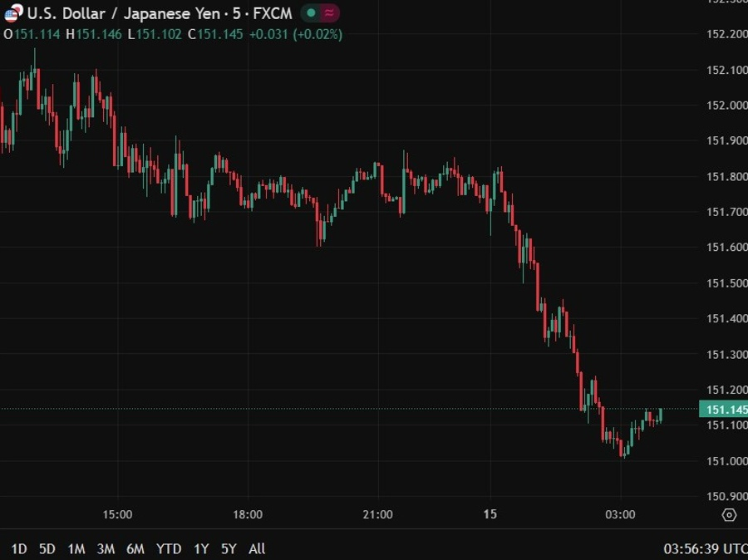The image size is (748, 560).
Task: Select the YTD range
Action: point(169,548)
